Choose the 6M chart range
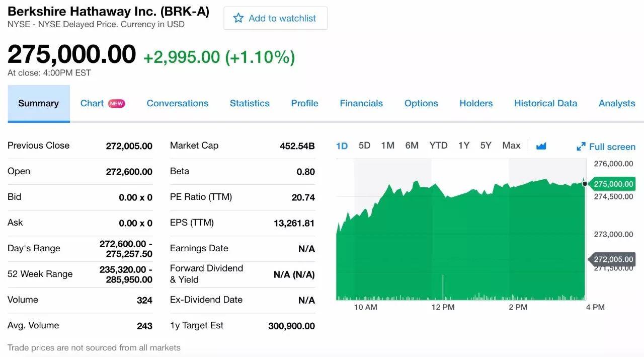The height and width of the screenshot is (357, 644). (x=412, y=146)
